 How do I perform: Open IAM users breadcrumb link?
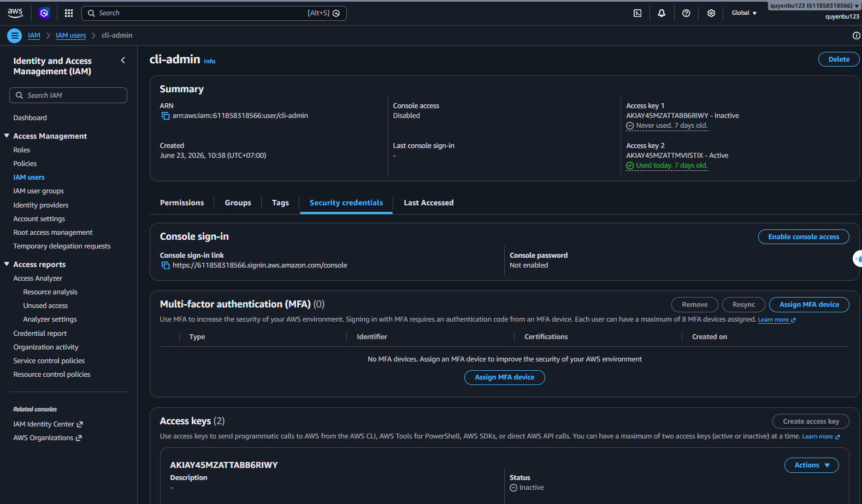tap(71, 35)
